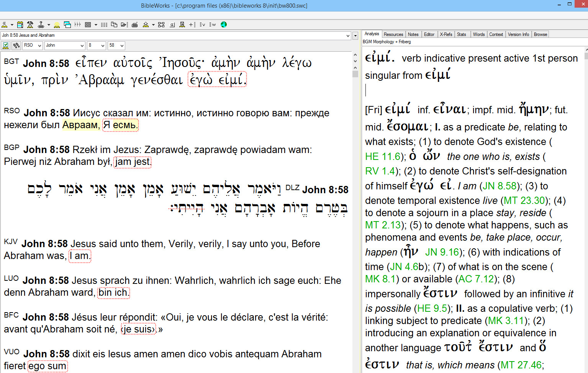Select the Browse tab
Viewport: 588px width, 373px height.
tap(541, 34)
